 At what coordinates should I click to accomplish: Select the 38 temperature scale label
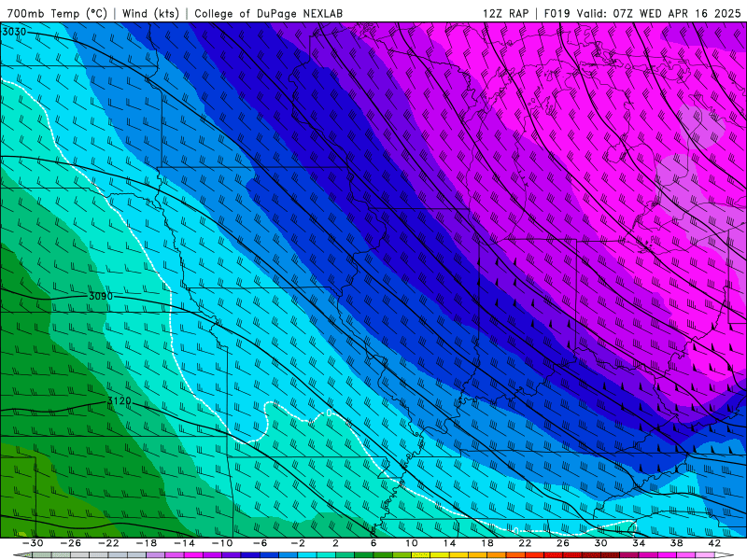pos(676,543)
